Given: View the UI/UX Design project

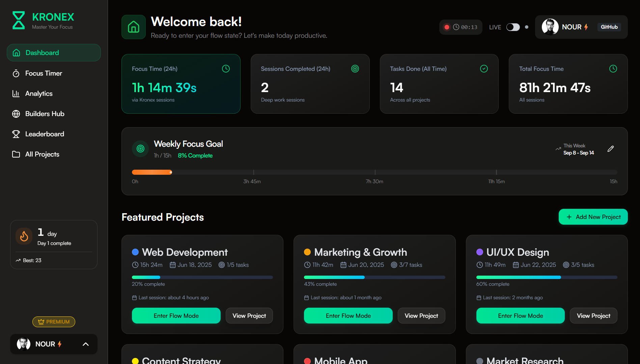Looking at the screenshot, I should (x=593, y=316).
